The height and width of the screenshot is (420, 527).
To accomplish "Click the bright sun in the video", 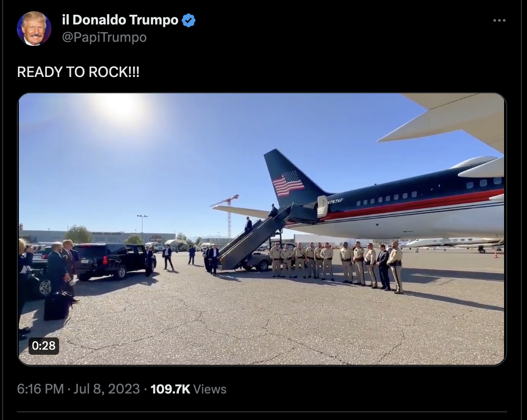I will 120,107.
